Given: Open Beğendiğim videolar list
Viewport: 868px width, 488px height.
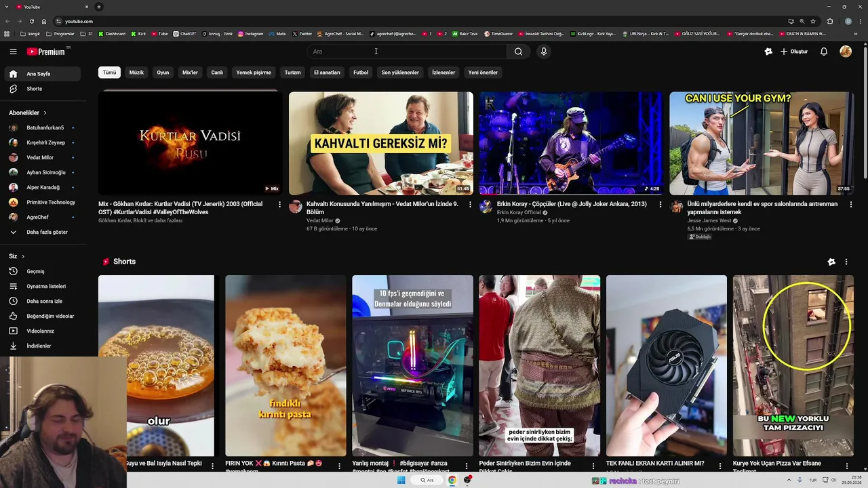Looking at the screenshot, I should [42, 316].
